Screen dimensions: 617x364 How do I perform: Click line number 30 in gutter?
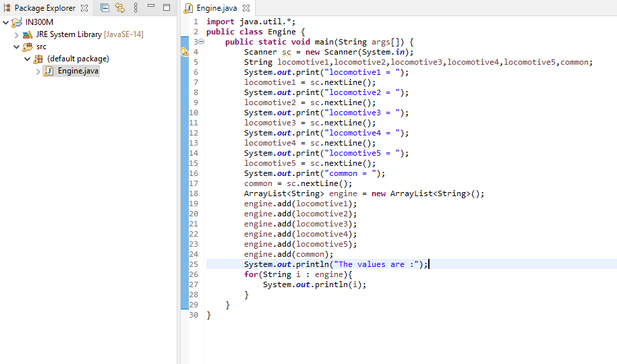click(194, 315)
